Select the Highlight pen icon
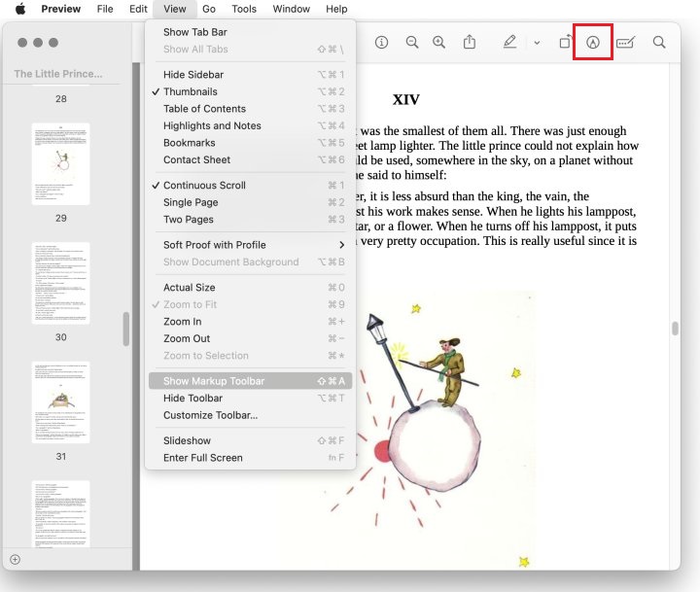700x592 pixels. pos(509,43)
